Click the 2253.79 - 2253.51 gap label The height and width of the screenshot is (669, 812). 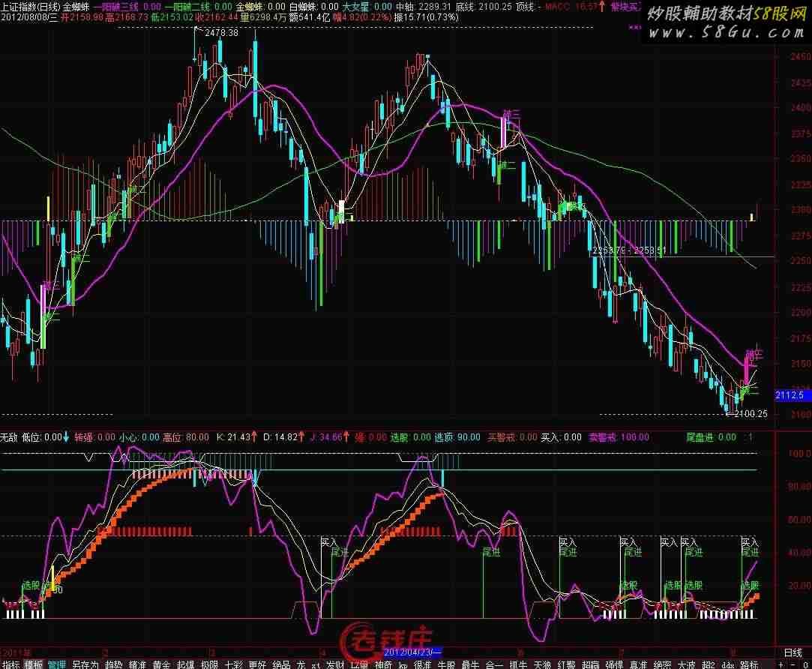(x=629, y=250)
